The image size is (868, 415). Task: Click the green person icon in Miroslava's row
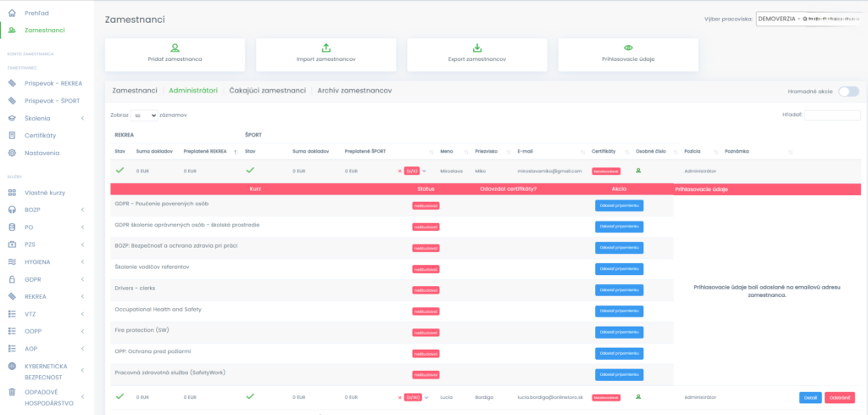(x=638, y=171)
